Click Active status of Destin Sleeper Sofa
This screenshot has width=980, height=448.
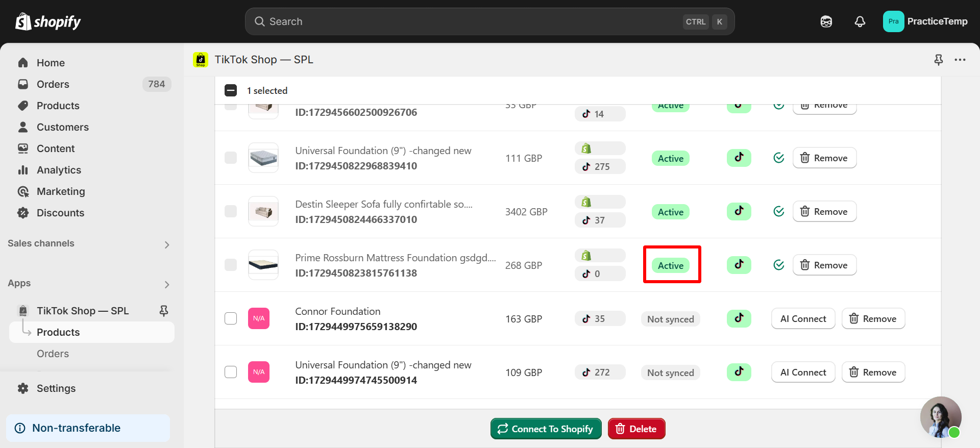click(670, 212)
